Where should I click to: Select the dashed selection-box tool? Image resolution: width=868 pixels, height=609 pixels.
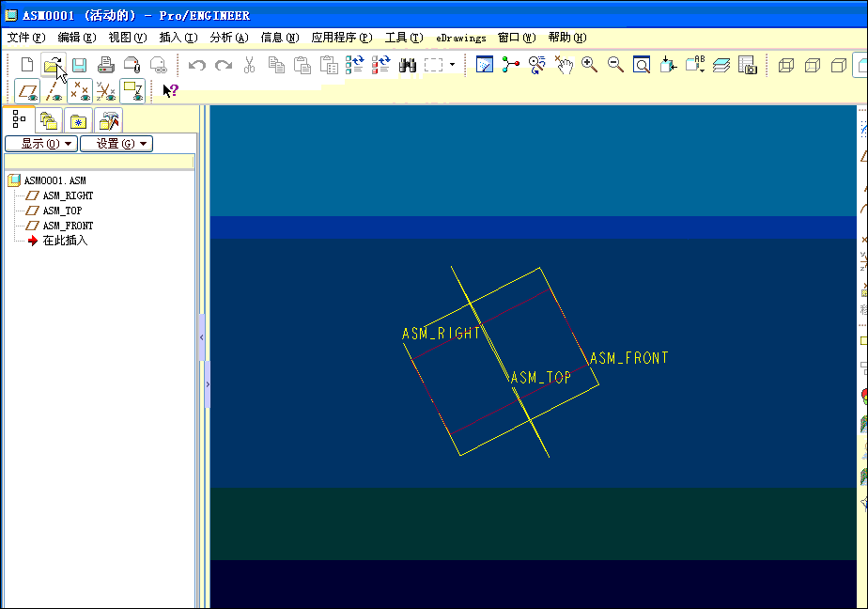coord(433,66)
